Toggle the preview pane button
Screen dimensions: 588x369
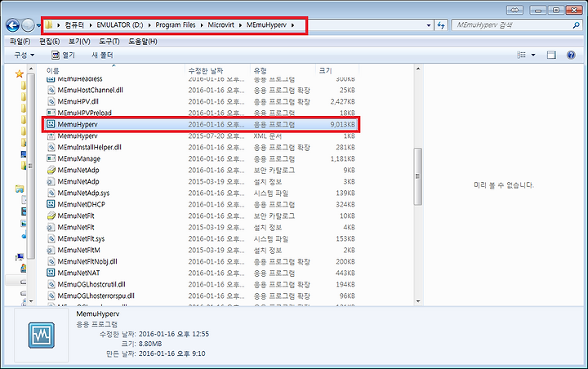point(551,56)
